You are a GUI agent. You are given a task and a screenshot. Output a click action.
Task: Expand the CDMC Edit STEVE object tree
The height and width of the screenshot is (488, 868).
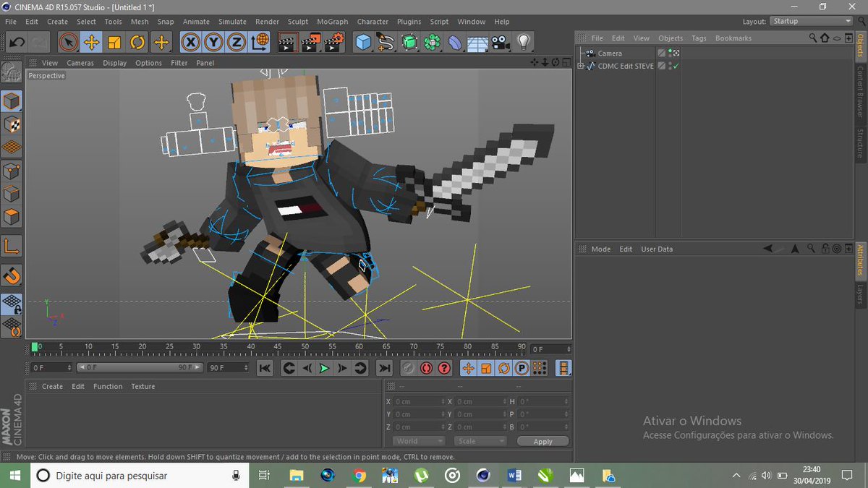pos(580,66)
